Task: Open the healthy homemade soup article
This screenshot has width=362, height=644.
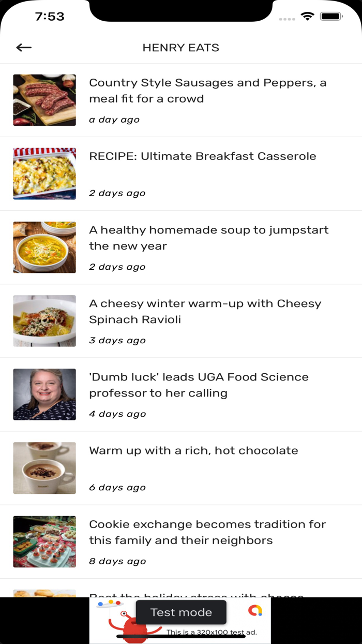Action: point(208,238)
